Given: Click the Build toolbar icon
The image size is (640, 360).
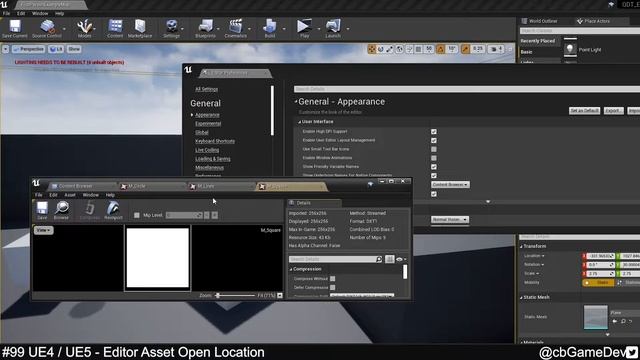Looking at the screenshot, I should [270, 29].
